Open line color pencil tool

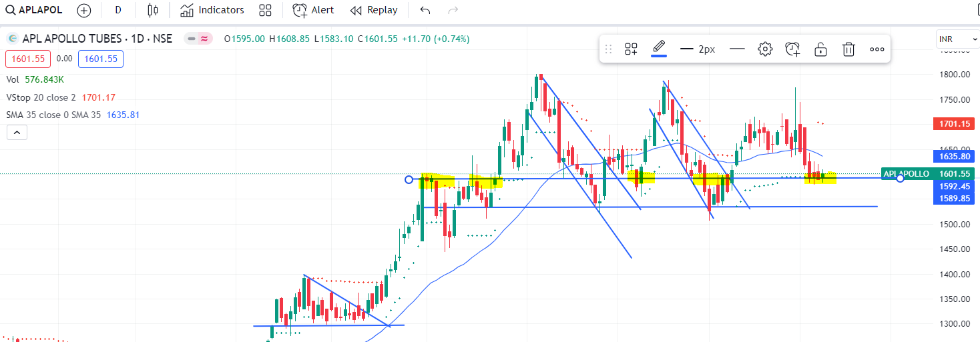coord(659,48)
